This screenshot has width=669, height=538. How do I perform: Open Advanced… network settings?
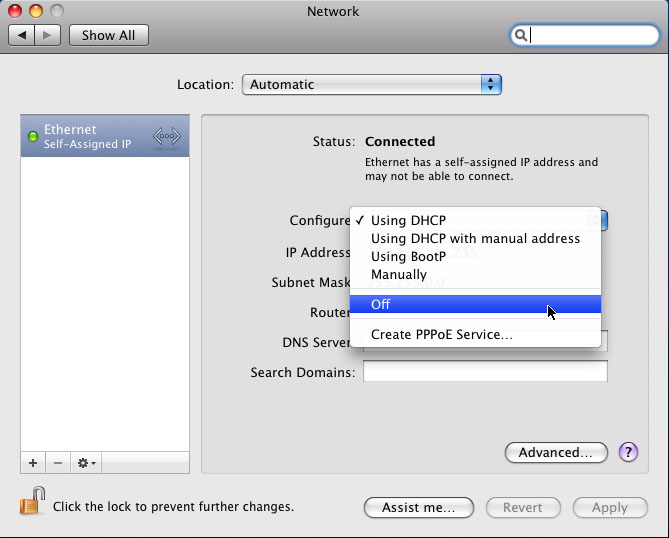(x=556, y=452)
